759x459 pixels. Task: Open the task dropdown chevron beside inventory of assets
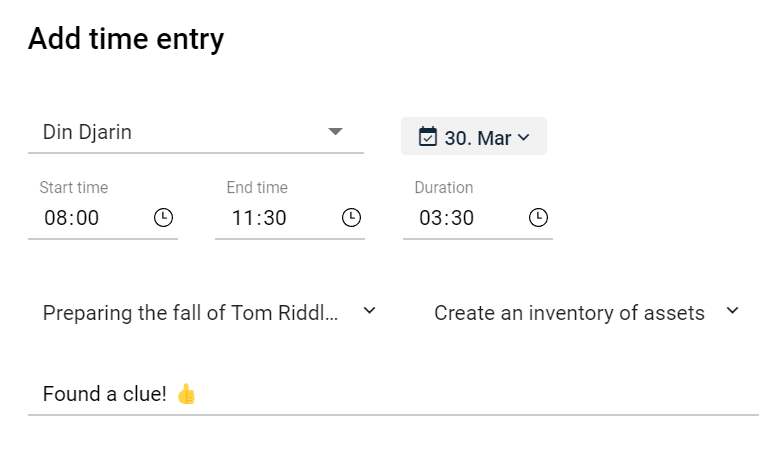coord(732,310)
